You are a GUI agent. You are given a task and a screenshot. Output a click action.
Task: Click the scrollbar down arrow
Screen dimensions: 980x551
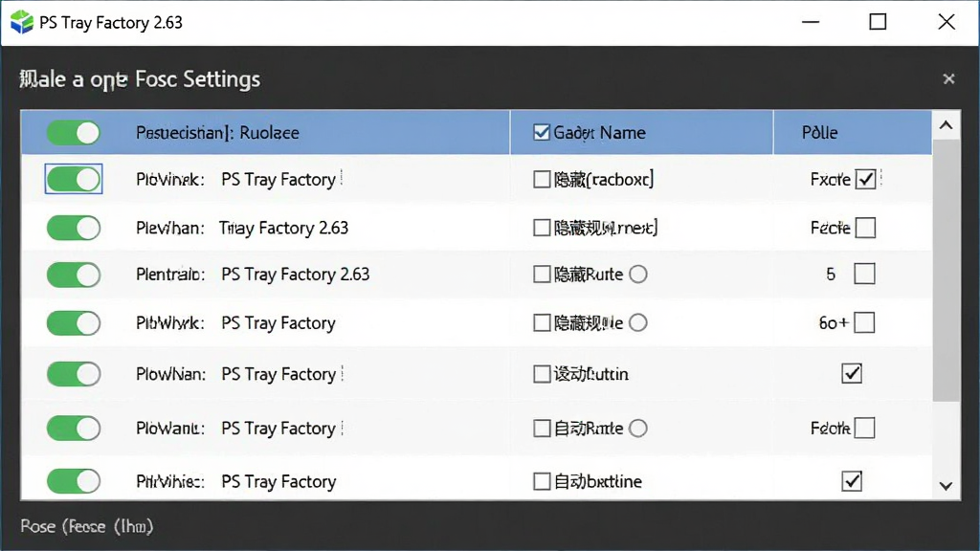(947, 486)
